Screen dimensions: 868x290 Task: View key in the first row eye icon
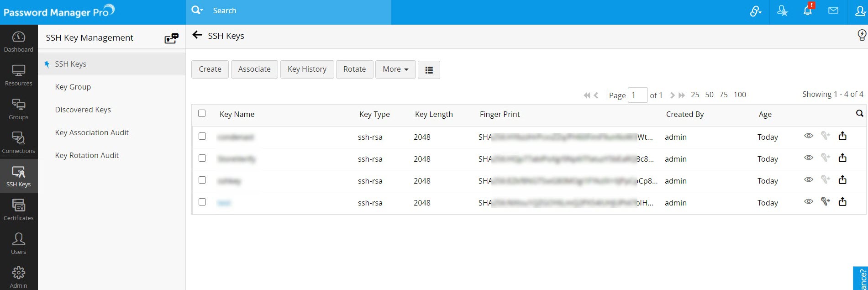809,136
